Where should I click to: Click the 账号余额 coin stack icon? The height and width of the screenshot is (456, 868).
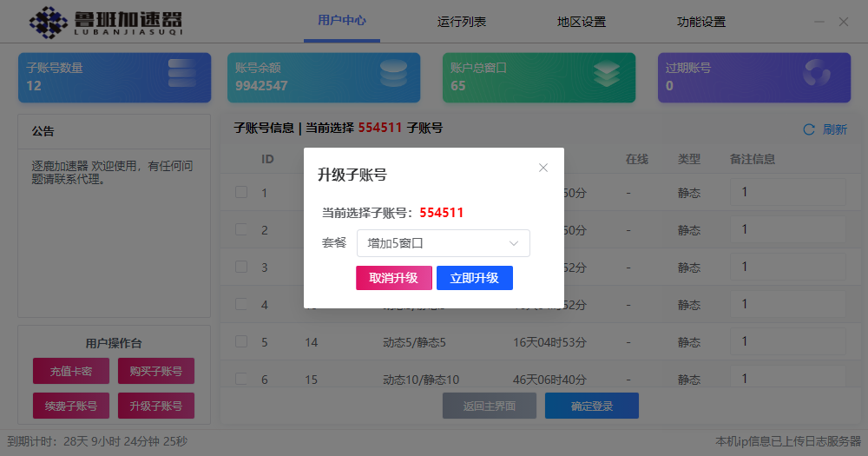pos(393,74)
